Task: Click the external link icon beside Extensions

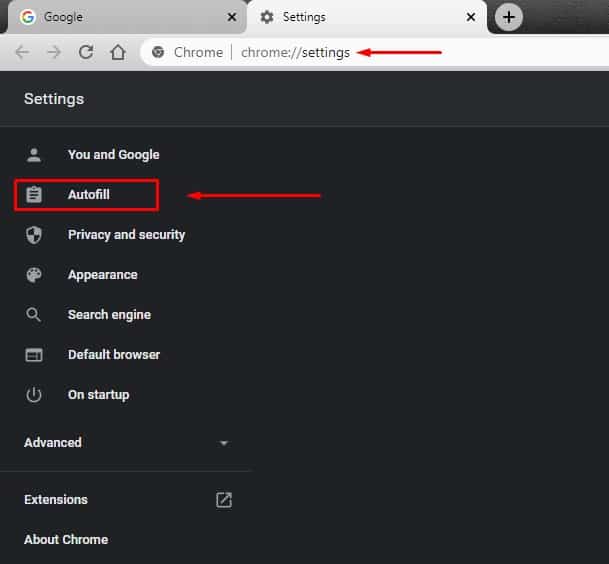Action: click(x=224, y=500)
